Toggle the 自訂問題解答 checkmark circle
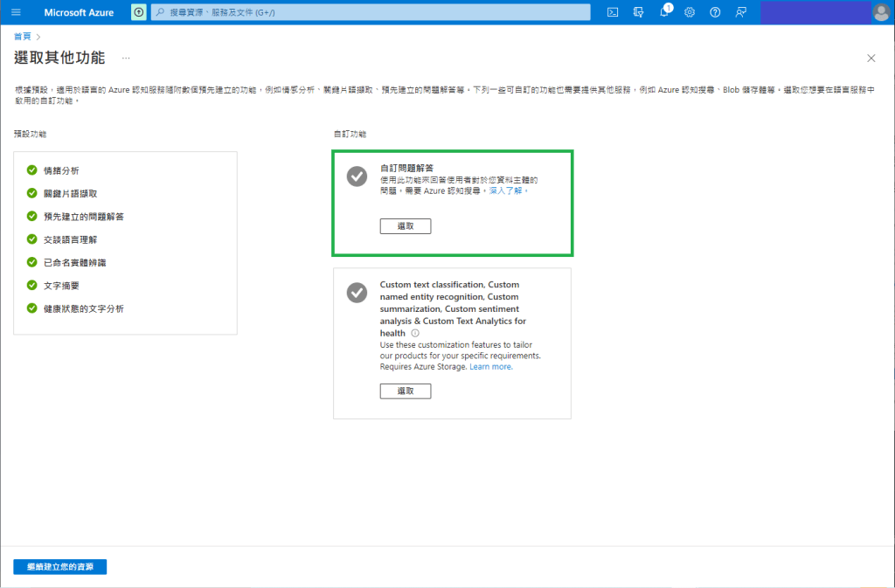Screen dimensions: 895x588 click(x=357, y=176)
